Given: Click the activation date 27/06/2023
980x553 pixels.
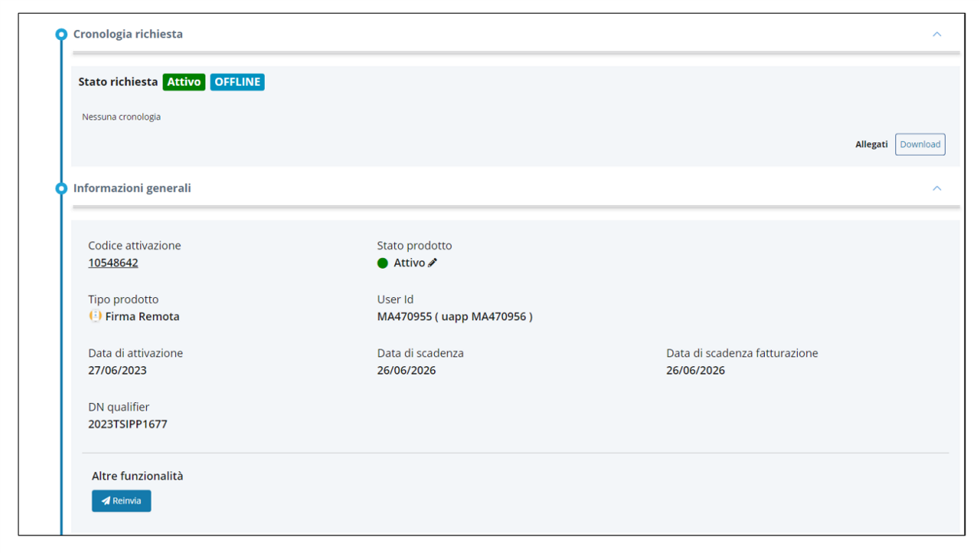Looking at the screenshot, I should click(117, 371).
